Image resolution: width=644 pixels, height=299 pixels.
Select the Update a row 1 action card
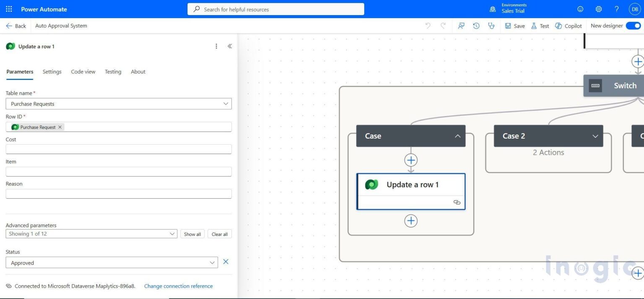pyautogui.click(x=411, y=191)
